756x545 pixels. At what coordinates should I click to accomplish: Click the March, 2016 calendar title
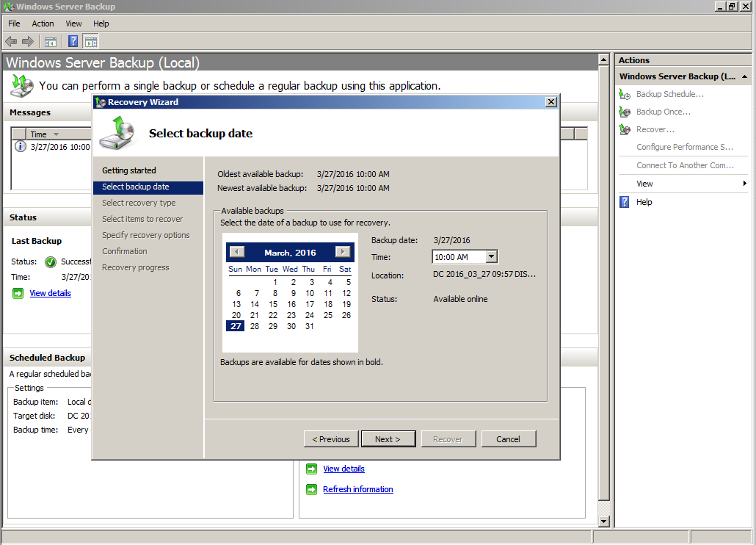290,253
